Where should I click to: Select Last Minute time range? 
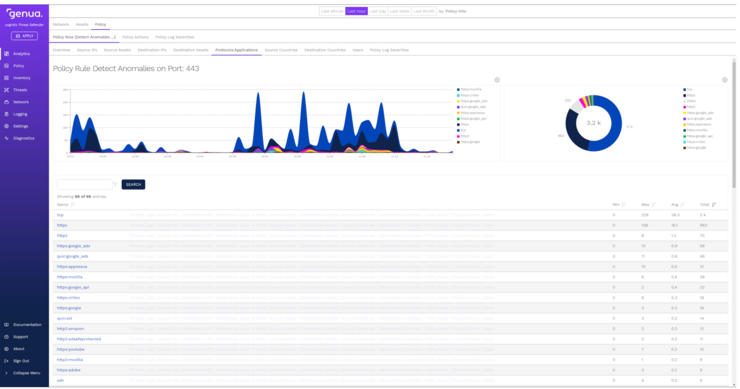point(332,11)
